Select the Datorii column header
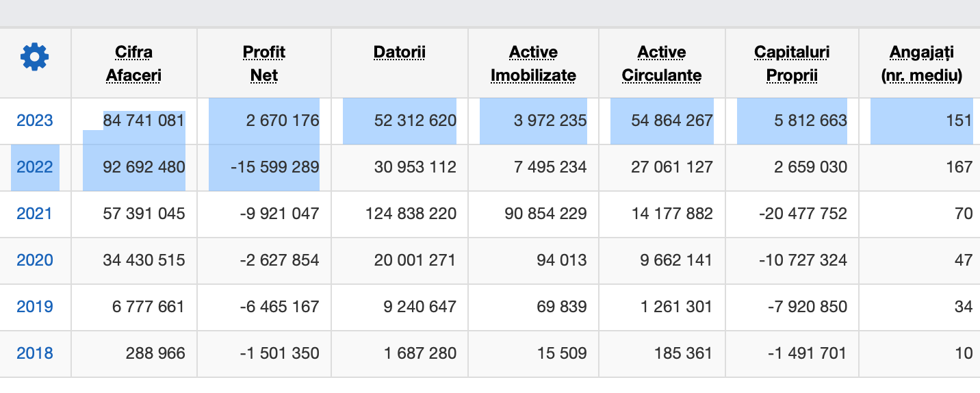The height and width of the screenshot is (393, 980). 400,52
